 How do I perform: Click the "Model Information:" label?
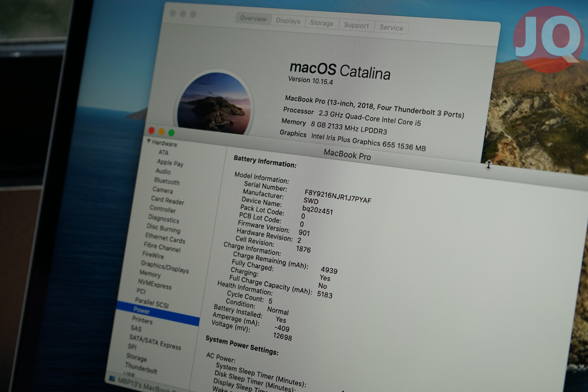(262, 177)
